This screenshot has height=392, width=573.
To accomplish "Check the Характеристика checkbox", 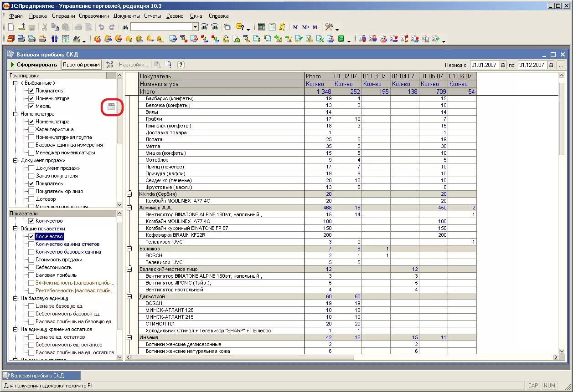I will pos(31,129).
